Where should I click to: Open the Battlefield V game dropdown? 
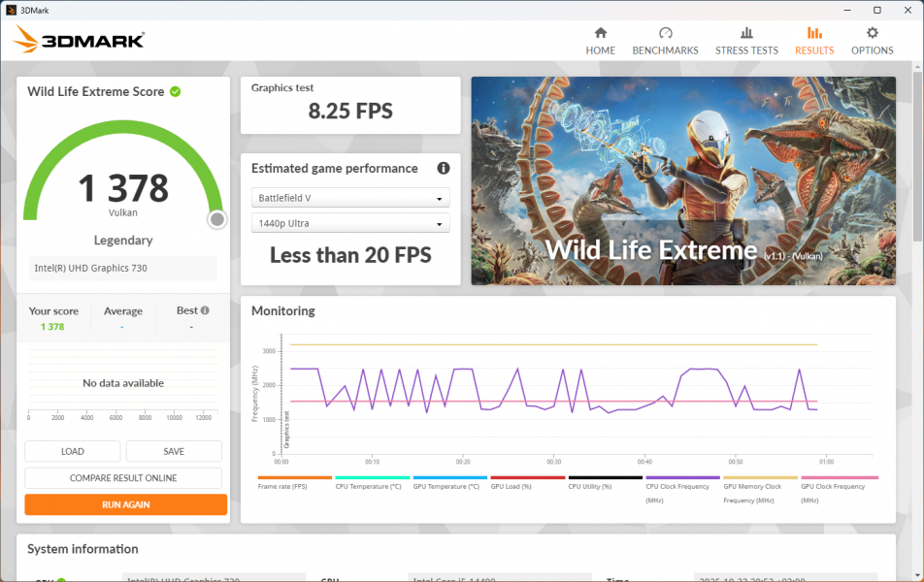[x=350, y=198]
